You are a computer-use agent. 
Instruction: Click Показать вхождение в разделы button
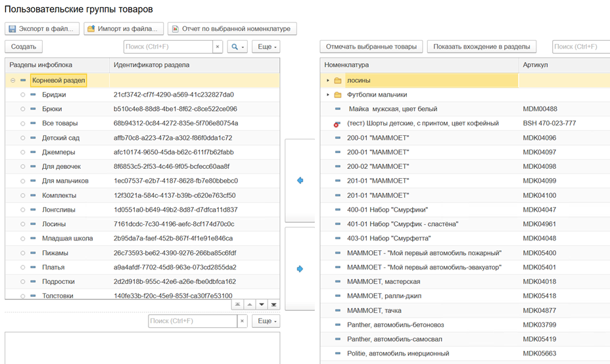[482, 47]
